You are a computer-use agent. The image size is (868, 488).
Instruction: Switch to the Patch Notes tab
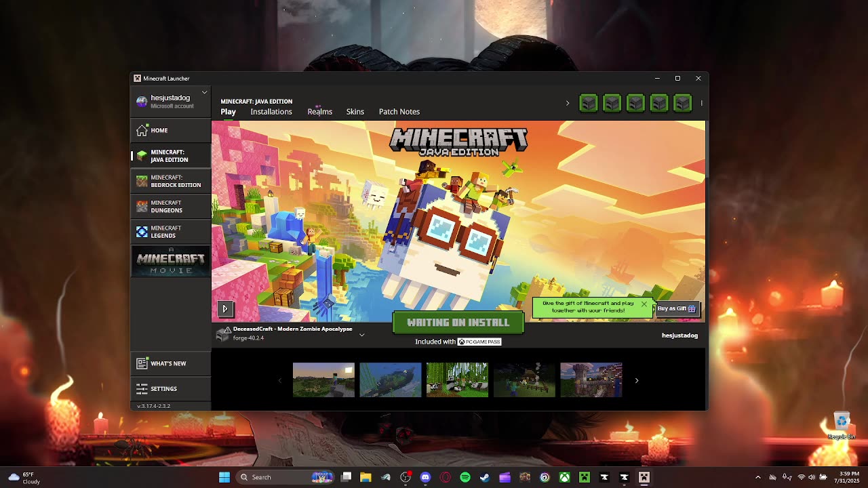point(399,112)
